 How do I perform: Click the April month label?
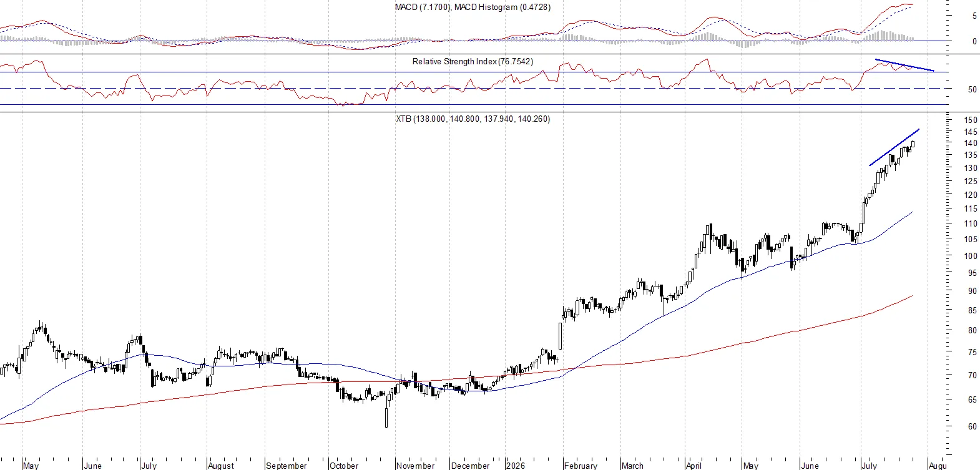click(693, 466)
